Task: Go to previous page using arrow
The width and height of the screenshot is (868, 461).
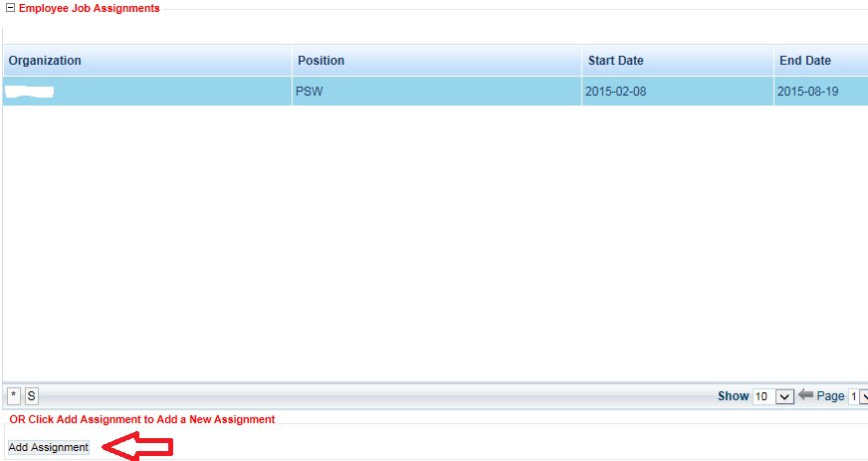Action: [x=806, y=395]
